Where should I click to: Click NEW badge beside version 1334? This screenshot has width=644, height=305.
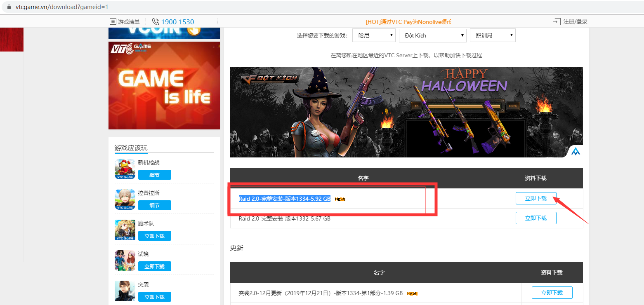tap(340, 199)
